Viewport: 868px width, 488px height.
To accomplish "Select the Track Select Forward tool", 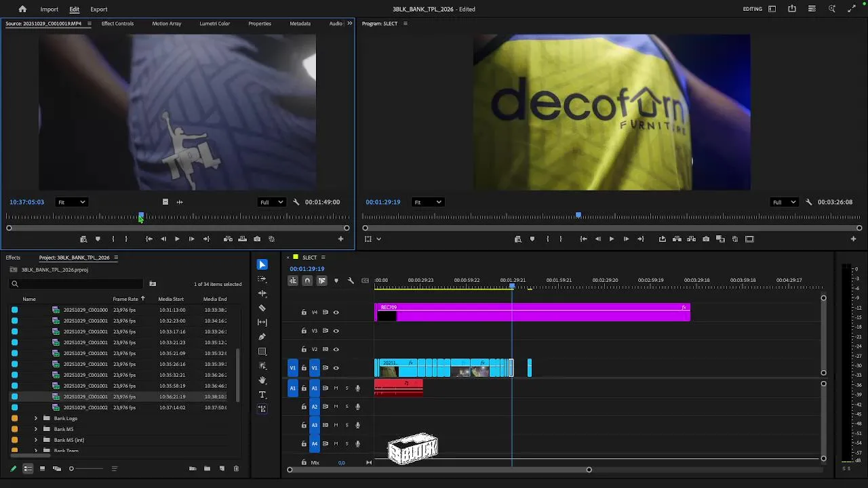I will [x=262, y=279].
